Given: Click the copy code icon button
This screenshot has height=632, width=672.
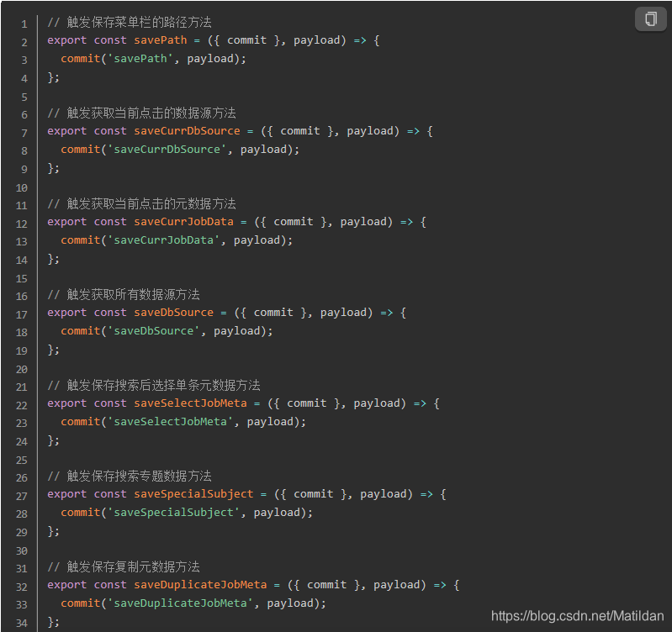Looking at the screenshot, I should pos(650,18).
